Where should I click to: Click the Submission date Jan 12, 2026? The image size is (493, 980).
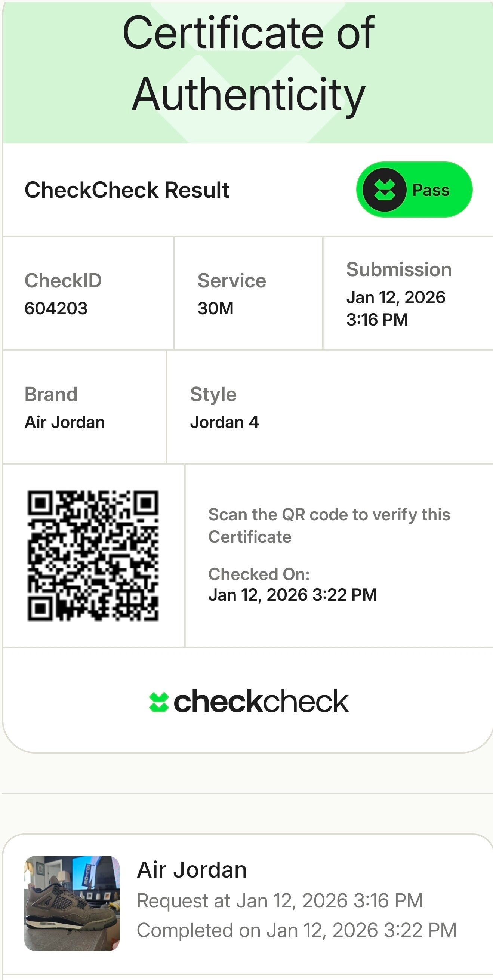[x=395, y=298]
